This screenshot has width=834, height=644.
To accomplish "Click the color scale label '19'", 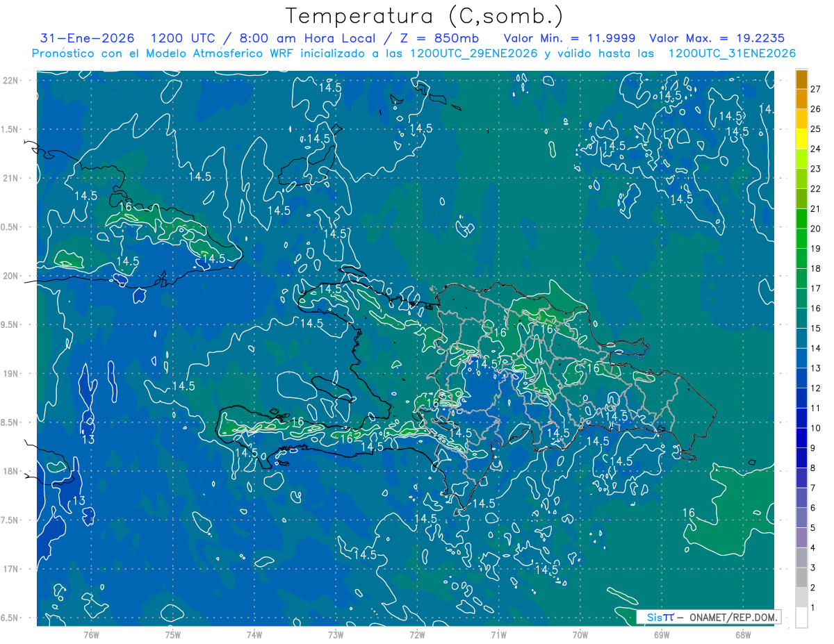I will (816, 249).
